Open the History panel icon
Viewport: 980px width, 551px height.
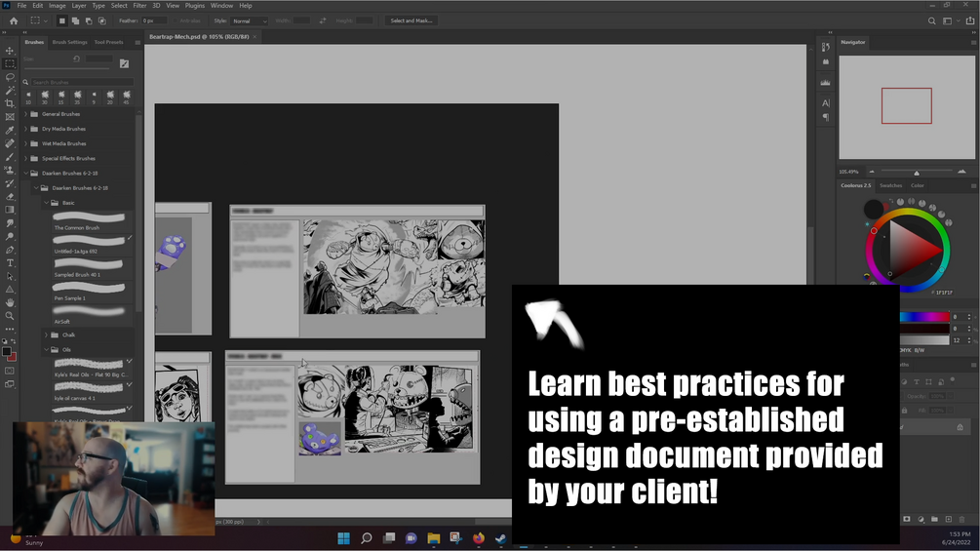[x=826, y=47]
